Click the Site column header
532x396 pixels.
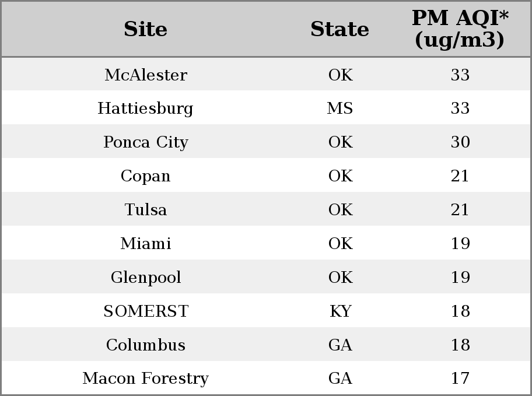tap(146, 29)
